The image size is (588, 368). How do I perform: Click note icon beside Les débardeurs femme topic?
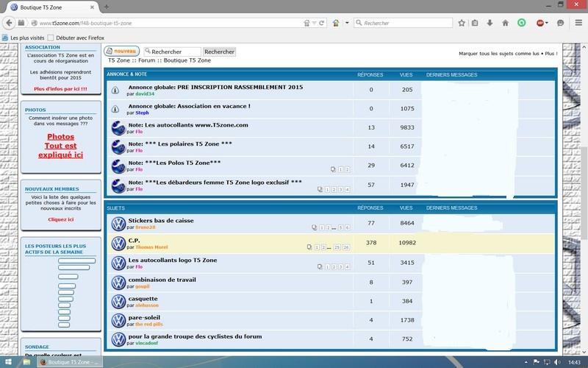click(118, 185)
